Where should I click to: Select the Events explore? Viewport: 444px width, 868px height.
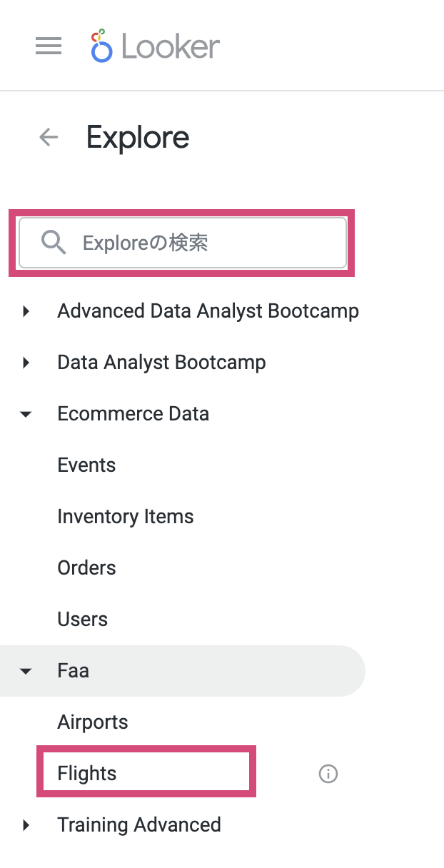86,465
